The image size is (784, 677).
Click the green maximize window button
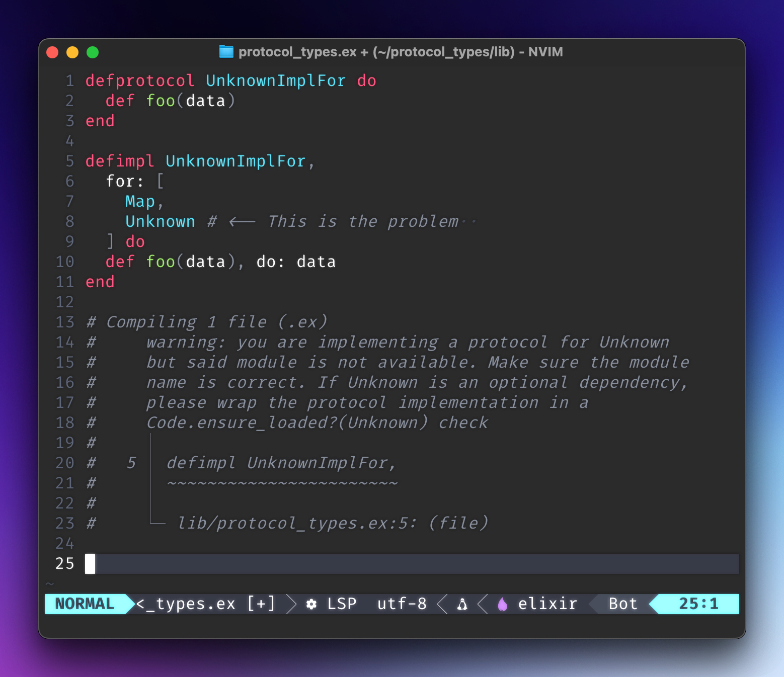point(93,52)
